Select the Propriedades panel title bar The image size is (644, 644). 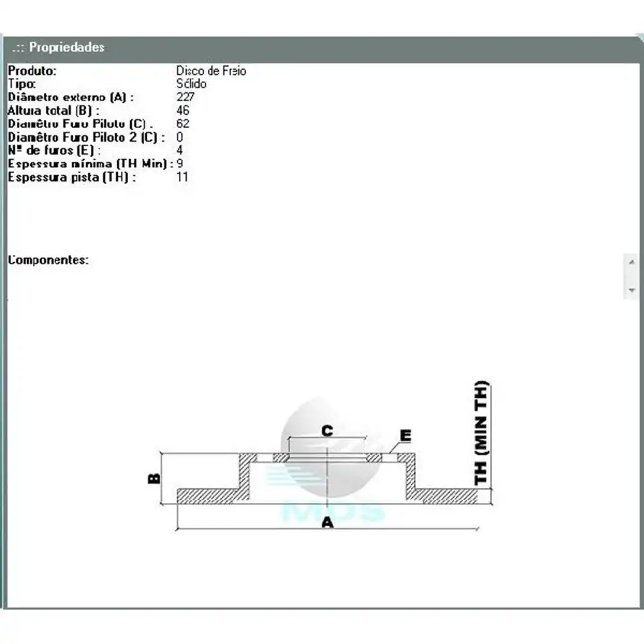[322, 48]
